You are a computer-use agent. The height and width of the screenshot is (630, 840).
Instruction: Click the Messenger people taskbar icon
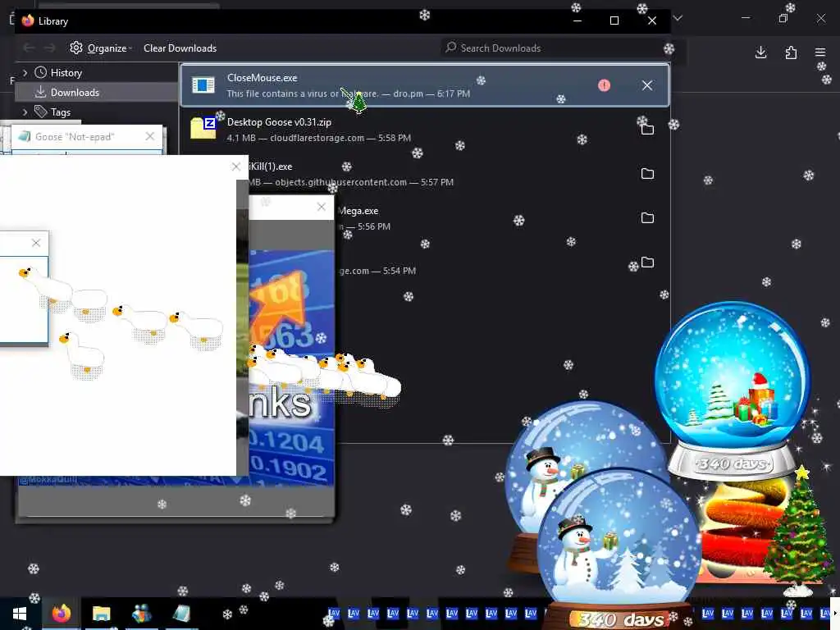pos(141,614)
